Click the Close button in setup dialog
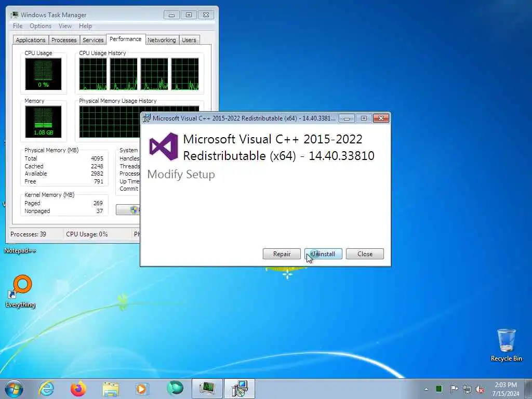 tap(365, 254)
